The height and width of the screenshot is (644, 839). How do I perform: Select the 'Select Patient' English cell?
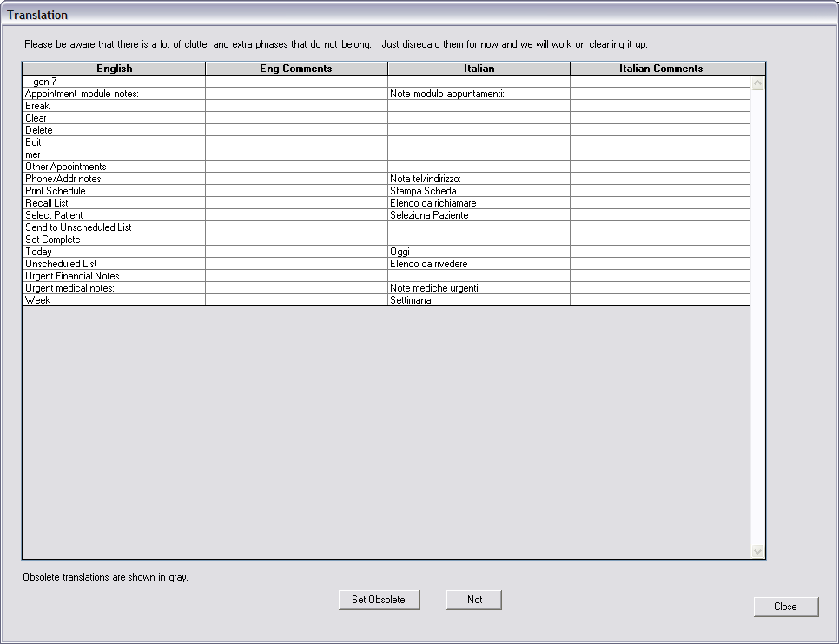114,215
